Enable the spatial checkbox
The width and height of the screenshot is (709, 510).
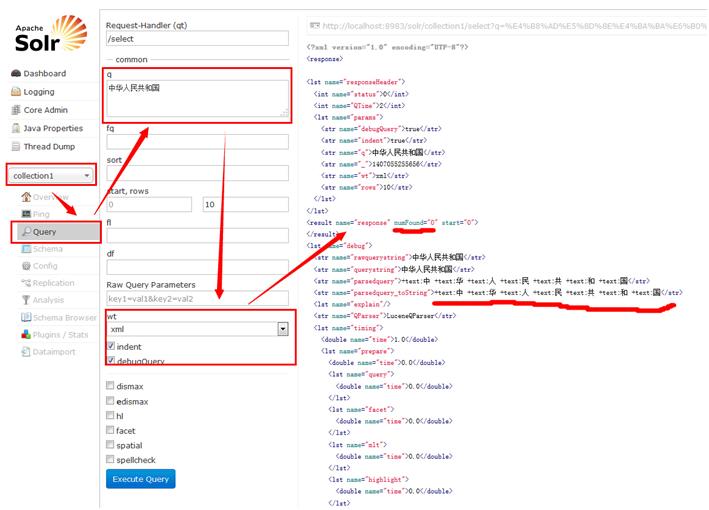[110, 444]
